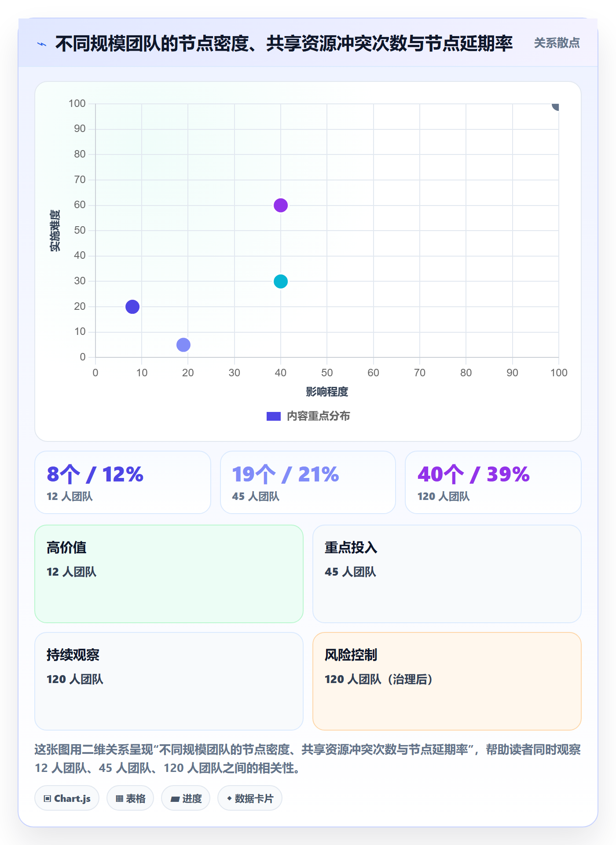Click the lightning bolt icon beside the title

pyautogui.click(x=42, y=44)
